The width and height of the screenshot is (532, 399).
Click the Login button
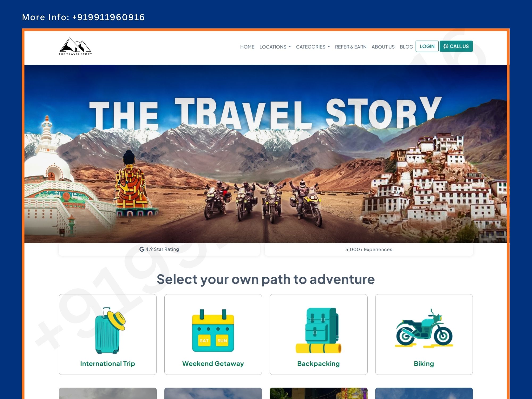pyautogui.click(x=427, y=46)
